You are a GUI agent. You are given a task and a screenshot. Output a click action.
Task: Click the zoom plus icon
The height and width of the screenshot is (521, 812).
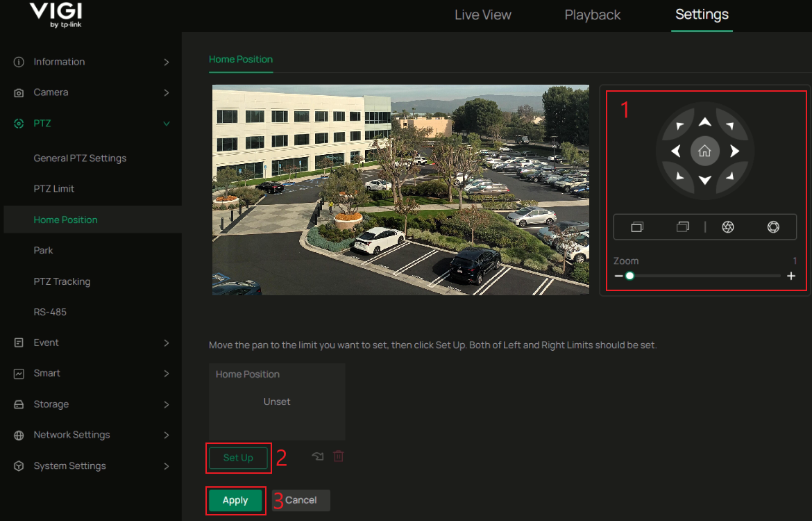[790, 276]
